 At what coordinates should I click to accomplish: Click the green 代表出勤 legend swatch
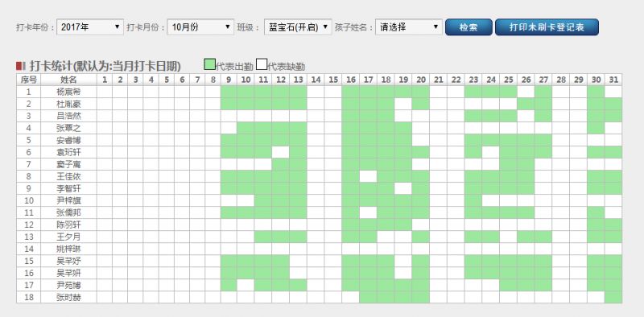point(209,64)
